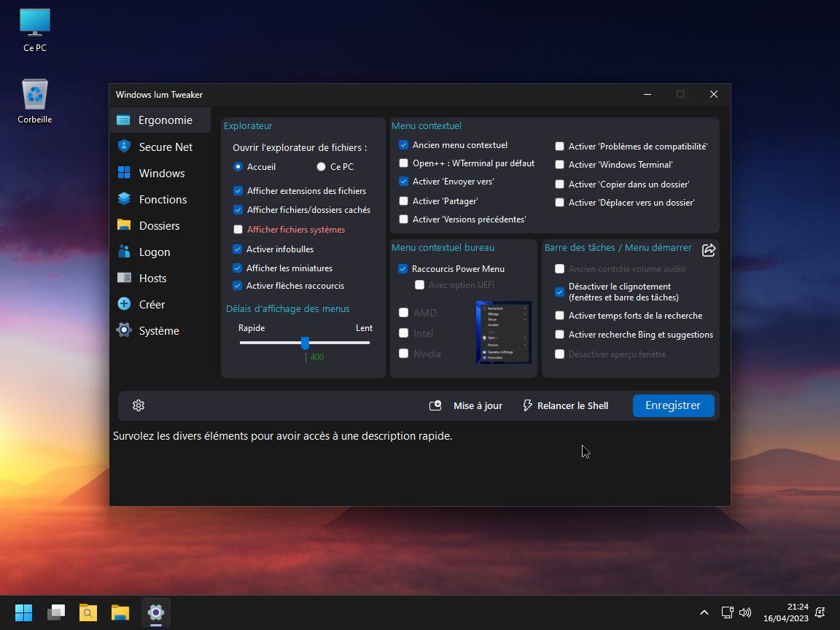Screen dimensions: 840x630
Task: Click the menu delay slider handle
Action: (305, 343)
